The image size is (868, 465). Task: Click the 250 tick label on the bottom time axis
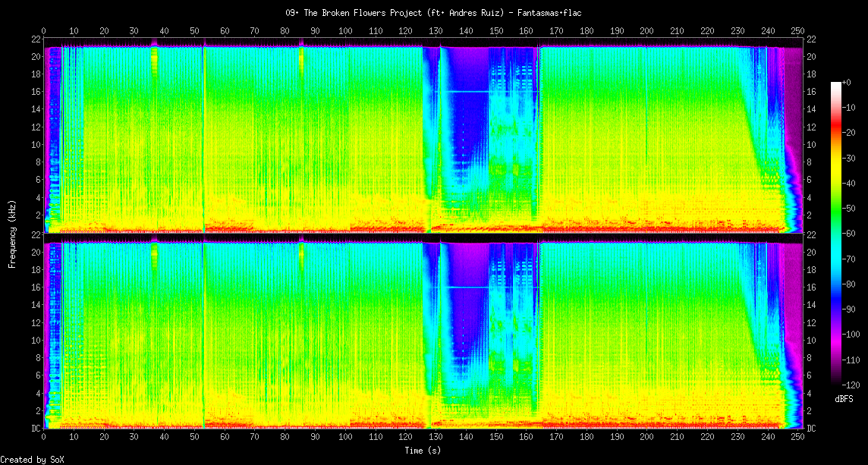(x=797, y=438)
